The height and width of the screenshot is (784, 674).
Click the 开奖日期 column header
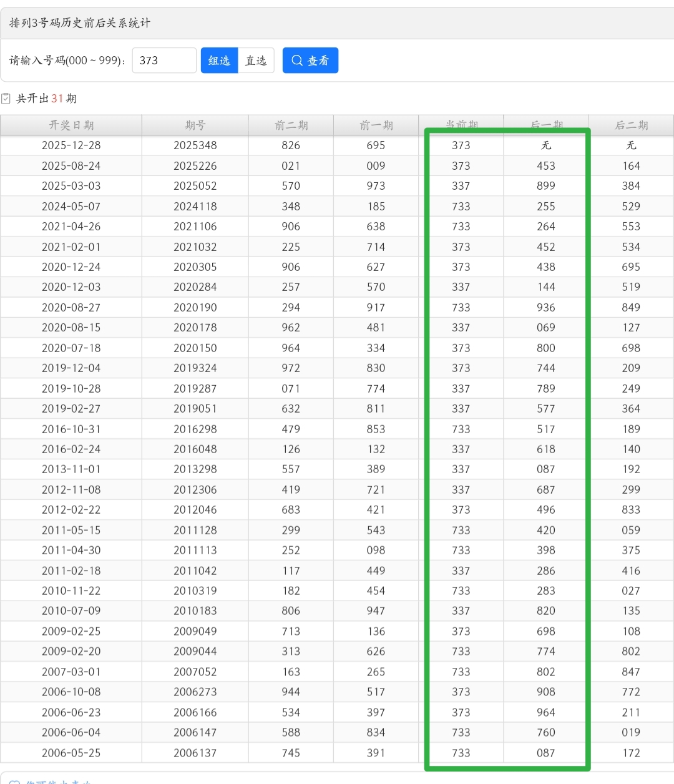71,125
